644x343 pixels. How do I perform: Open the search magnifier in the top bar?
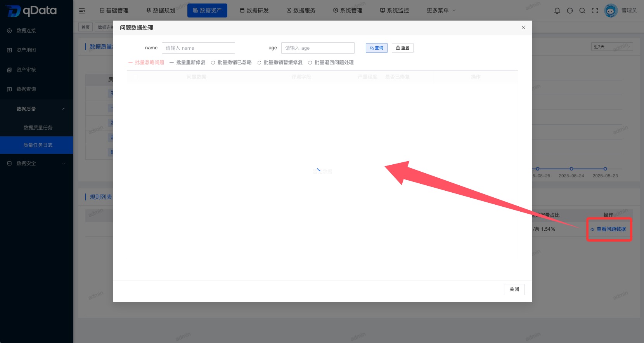(x=582, y=11)
